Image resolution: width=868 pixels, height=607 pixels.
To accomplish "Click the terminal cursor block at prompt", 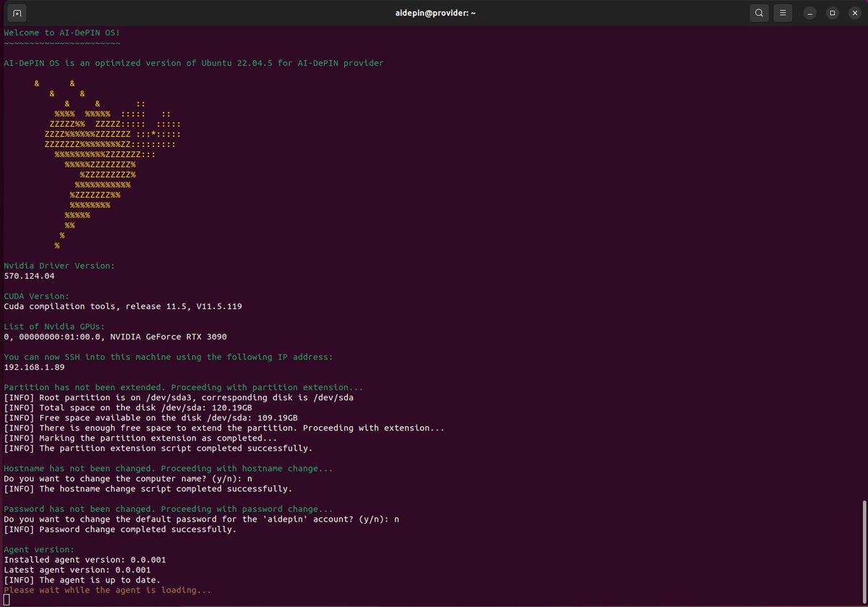I will pyautogui.click(x=7, y=600).
